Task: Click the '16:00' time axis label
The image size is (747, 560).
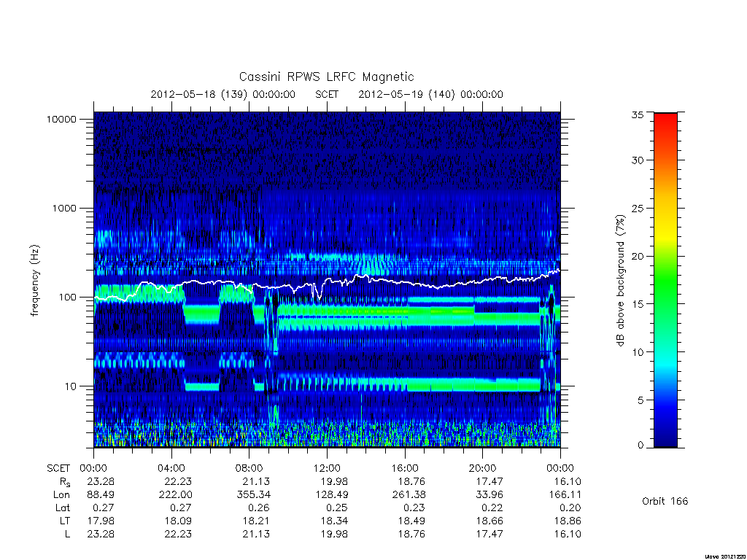Action: (405, 468)
